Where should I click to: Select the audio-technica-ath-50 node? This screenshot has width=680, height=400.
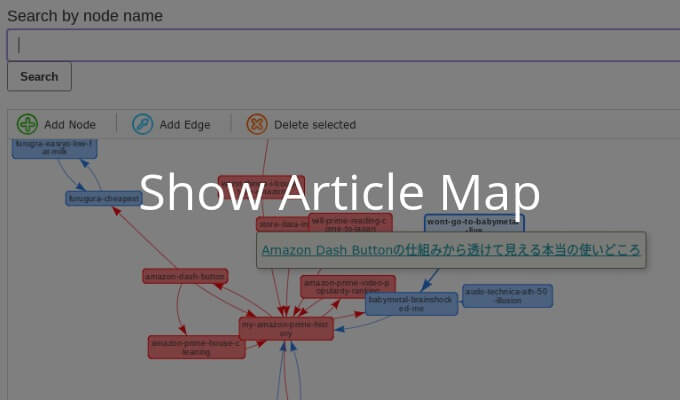coord(507,295)
